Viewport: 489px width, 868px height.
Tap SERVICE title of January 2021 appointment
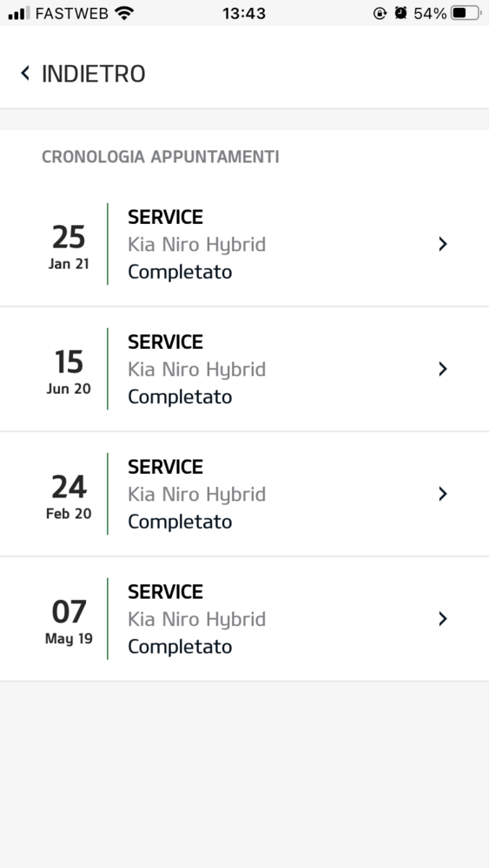[165, 217]
